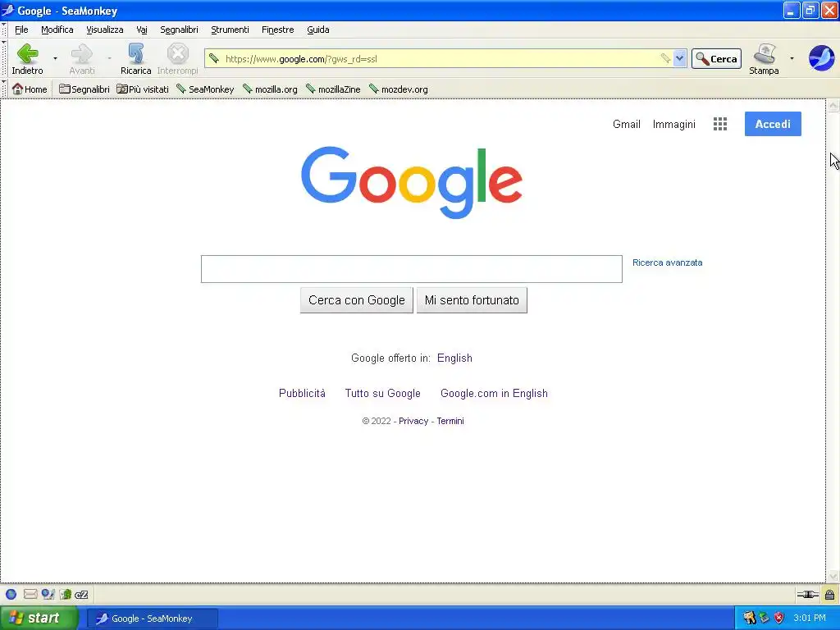Click the Cerca con Google button
Image resolution: width=840 pixels, height=630 pixels.
click(x=356, y=300)
